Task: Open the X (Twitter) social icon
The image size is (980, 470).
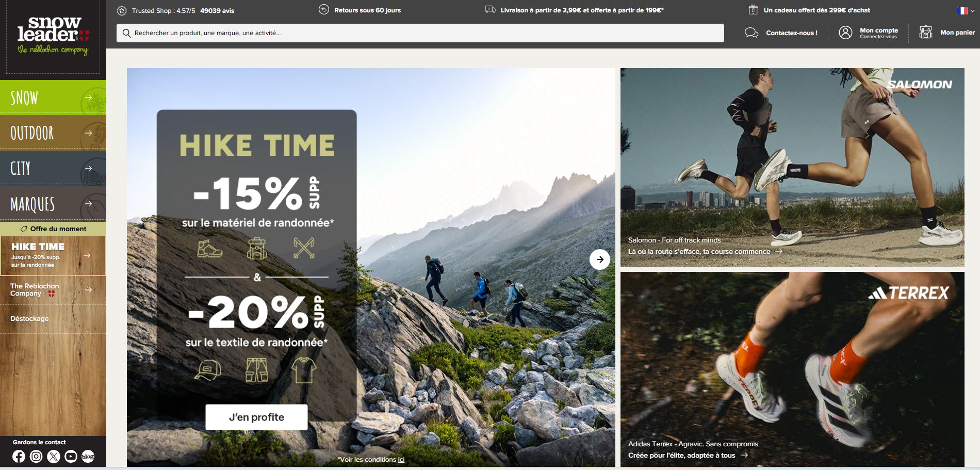Action: (x=54, y=456)
